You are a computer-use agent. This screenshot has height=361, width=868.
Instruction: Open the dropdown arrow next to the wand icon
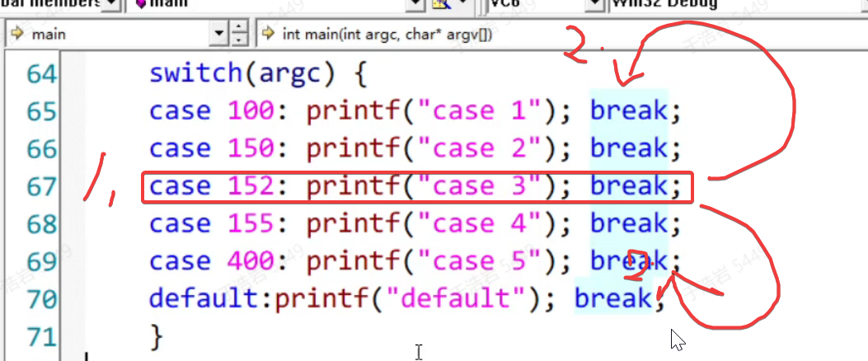pyautogui.click(x=465, y=4)
